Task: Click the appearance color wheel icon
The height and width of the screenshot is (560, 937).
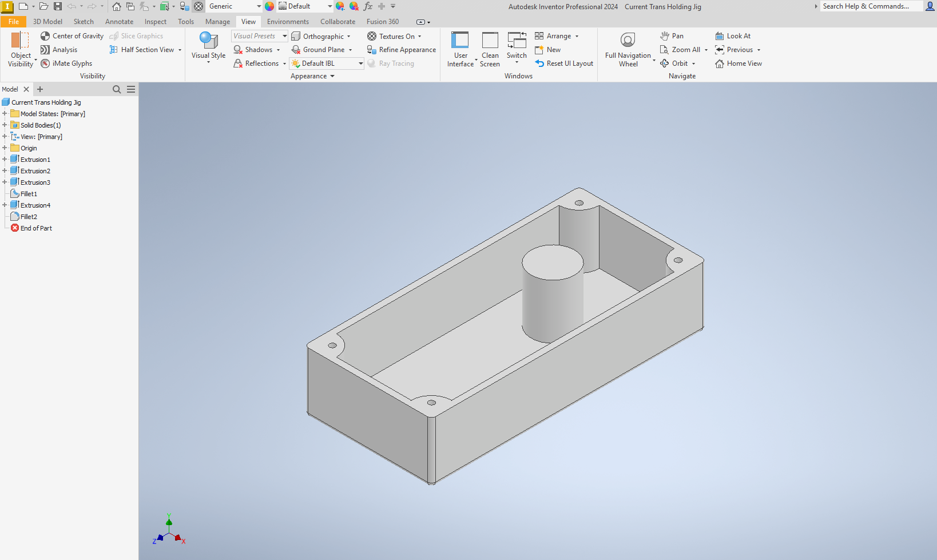Action: [x=269, y=6]
